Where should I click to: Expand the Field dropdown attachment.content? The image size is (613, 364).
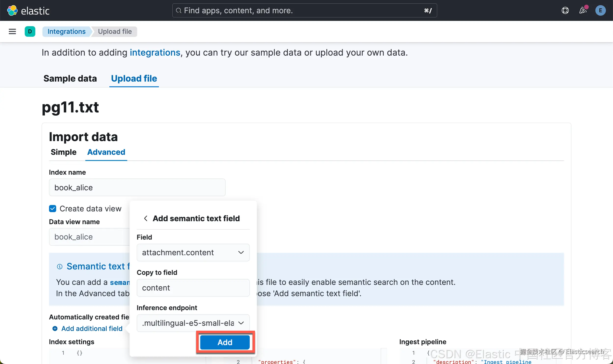coord(193,252)
